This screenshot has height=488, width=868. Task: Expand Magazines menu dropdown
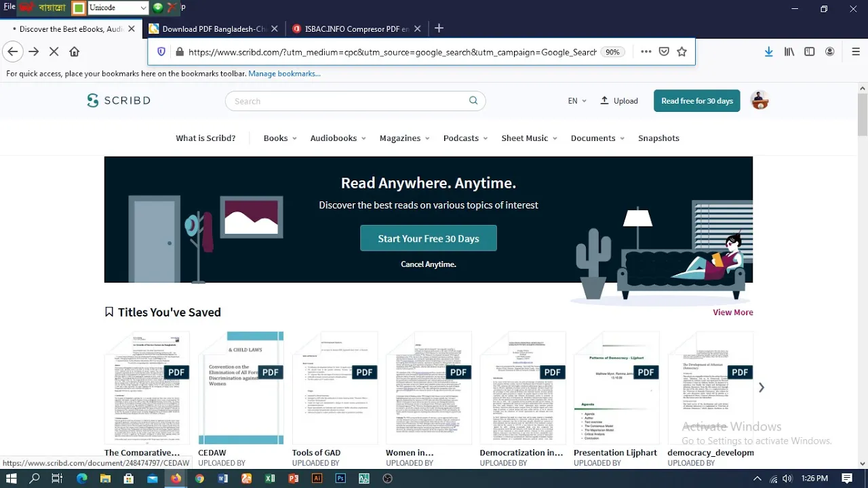tap(405, 138)
